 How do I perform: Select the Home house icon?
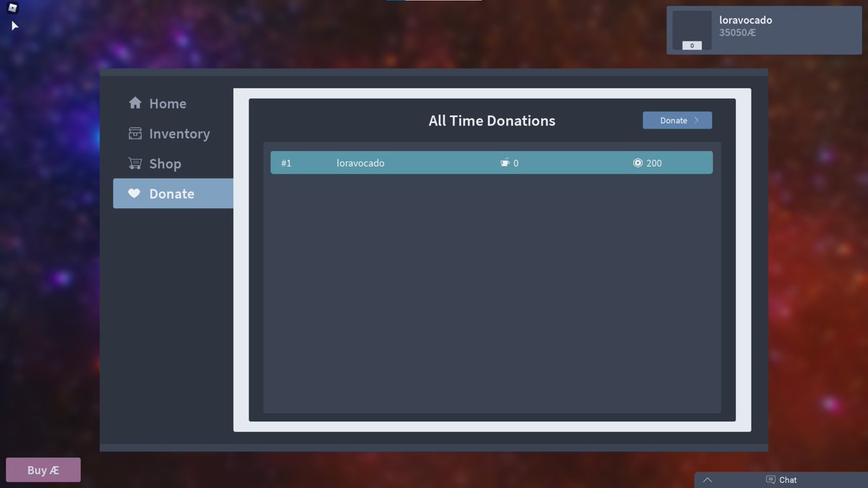click(135, 103)
